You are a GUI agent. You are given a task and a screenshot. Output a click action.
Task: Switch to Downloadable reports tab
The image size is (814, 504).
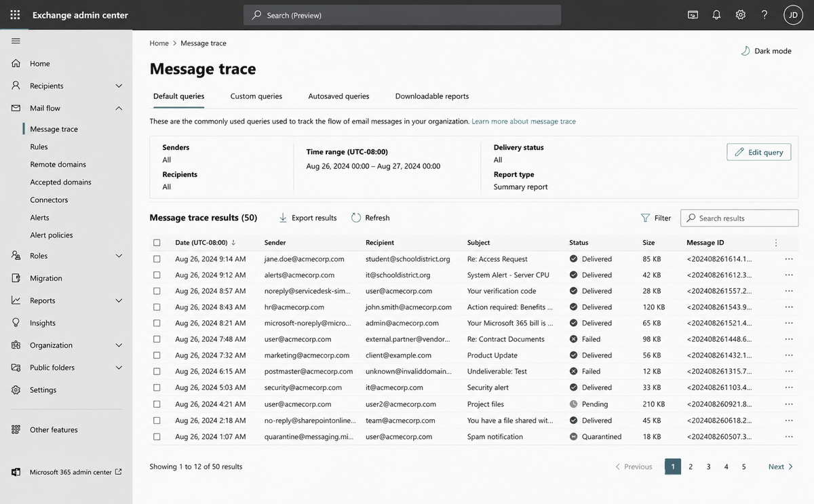pyautogui.click(x=432, y=96)
